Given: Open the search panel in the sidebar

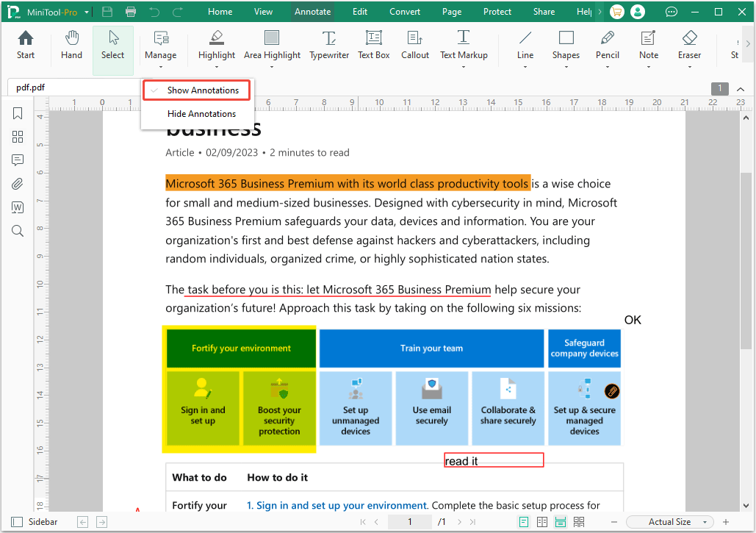Looking at the screenshot, I should pyautogui.click(x=17, y=230).
